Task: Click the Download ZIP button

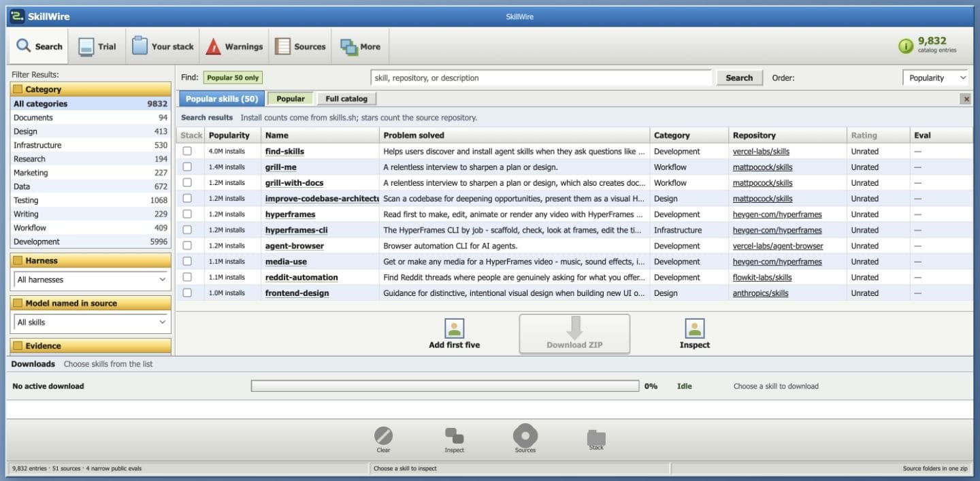Action: (574, 333)
